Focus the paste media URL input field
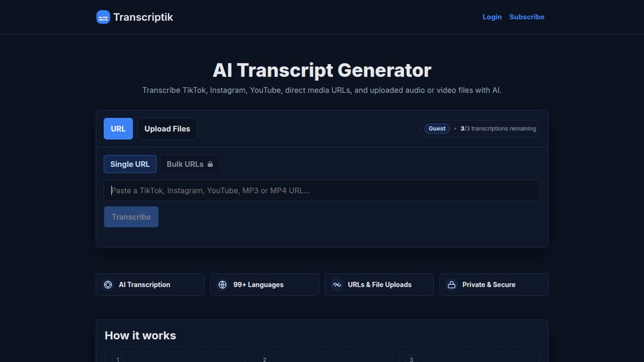 click(321, 190)
